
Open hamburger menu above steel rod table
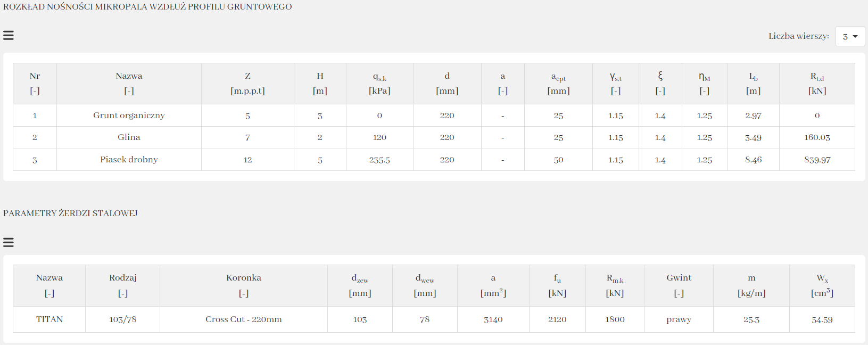point(9,243)
